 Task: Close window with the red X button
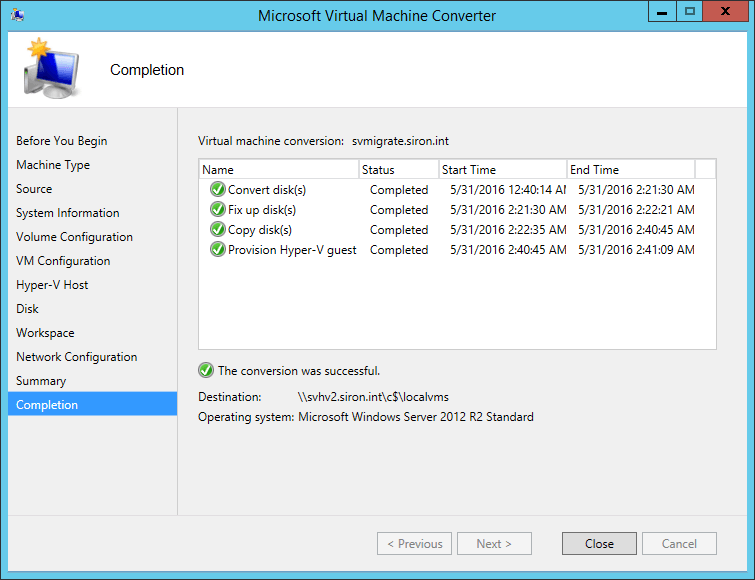pyautogui.click(x=725, y=12)
